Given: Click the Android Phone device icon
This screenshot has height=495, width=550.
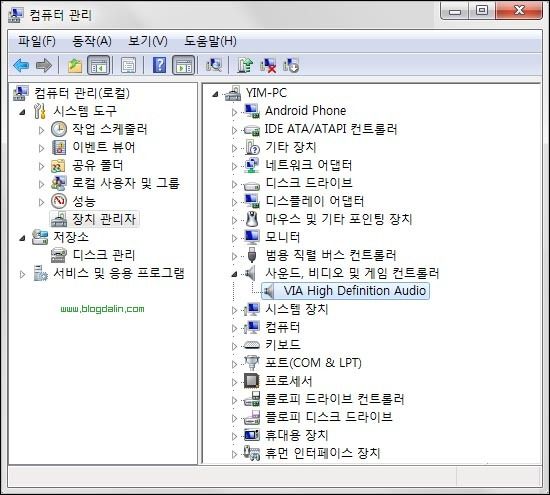Looking at the screenshot, I should pyautogui.click(x=252, y=111).
